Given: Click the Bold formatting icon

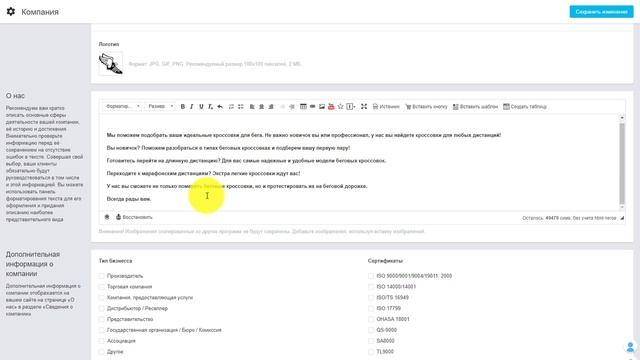Looking at the screenshot, I should 182,107.
